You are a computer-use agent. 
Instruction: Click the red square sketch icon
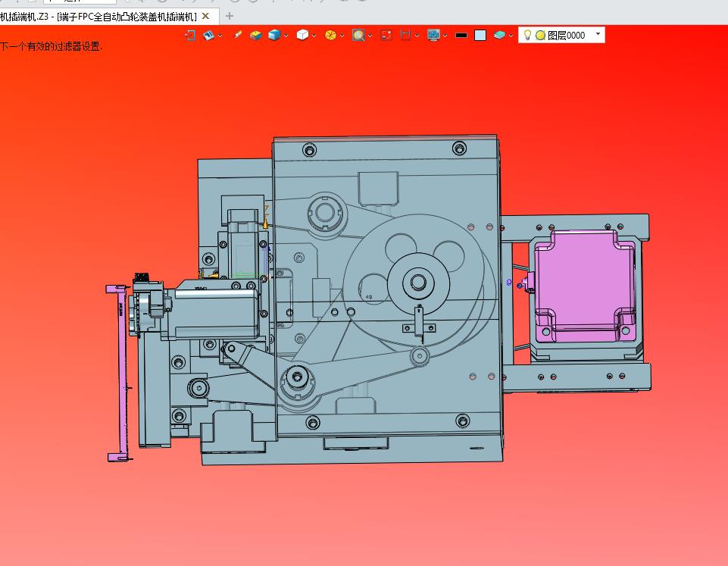coord(386,36)
